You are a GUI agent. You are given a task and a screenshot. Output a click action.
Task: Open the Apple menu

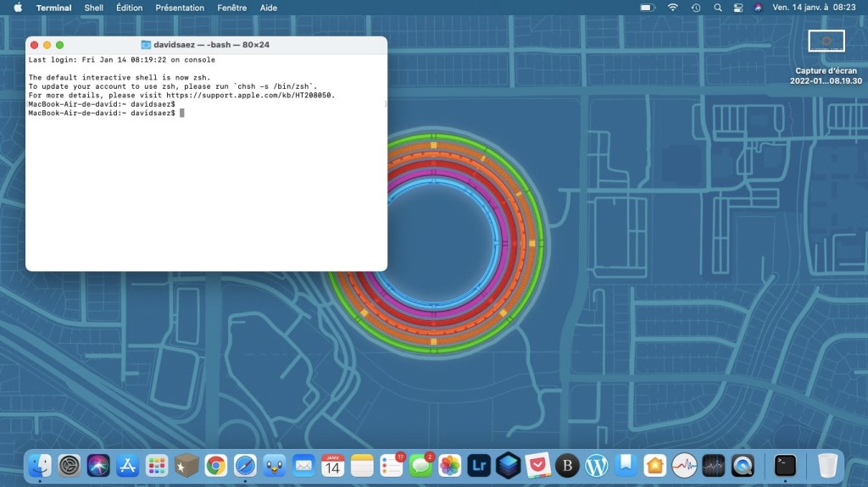(x=18, y=8)
